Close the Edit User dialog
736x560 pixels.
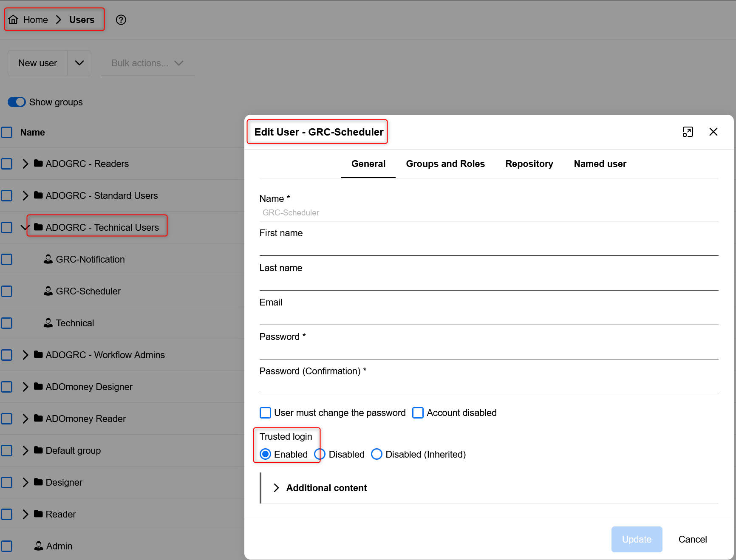713,132
